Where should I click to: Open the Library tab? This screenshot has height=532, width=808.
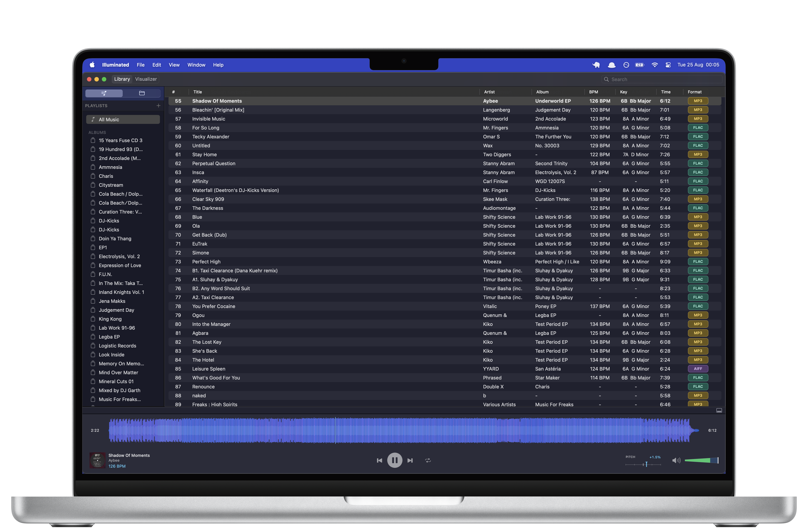(122, 79)
